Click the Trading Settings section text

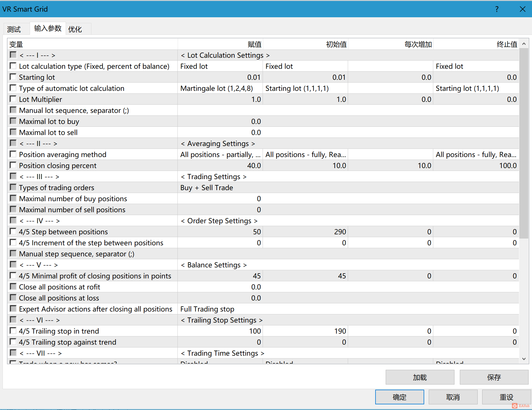[x=214, y=177]
